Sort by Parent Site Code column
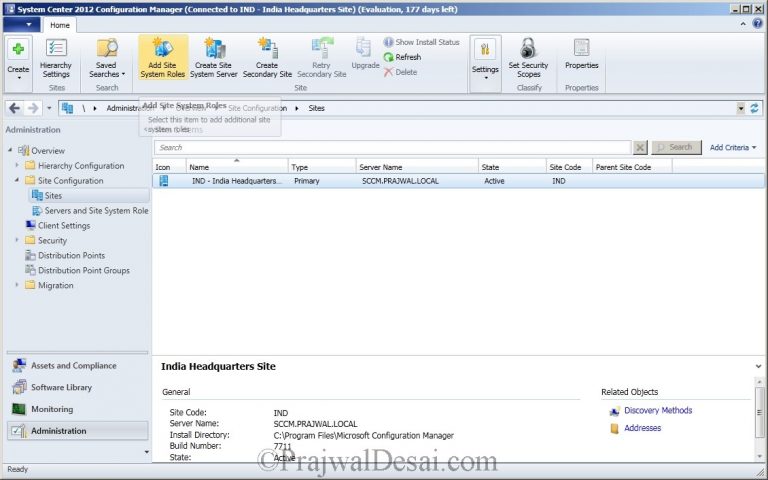 tap(632, 167)
